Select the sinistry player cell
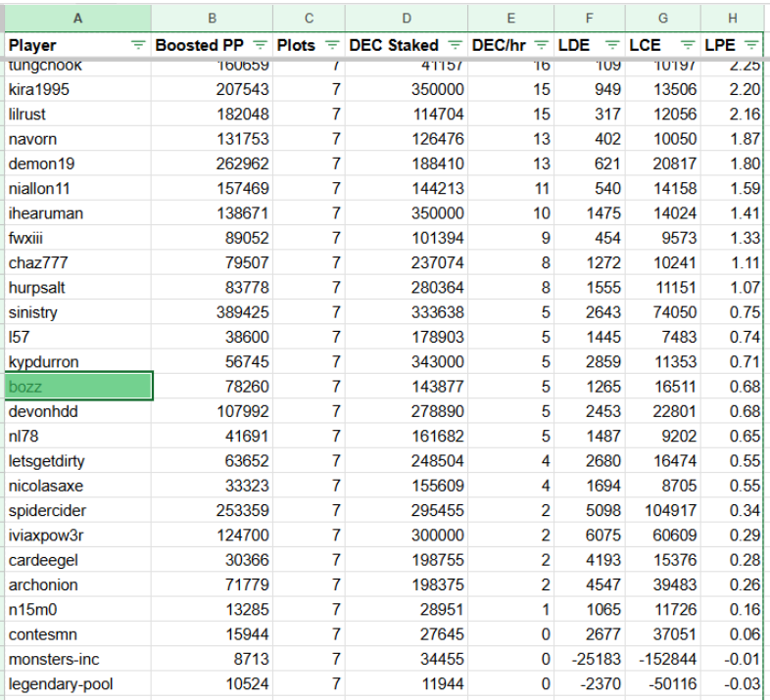 (77, 312)
